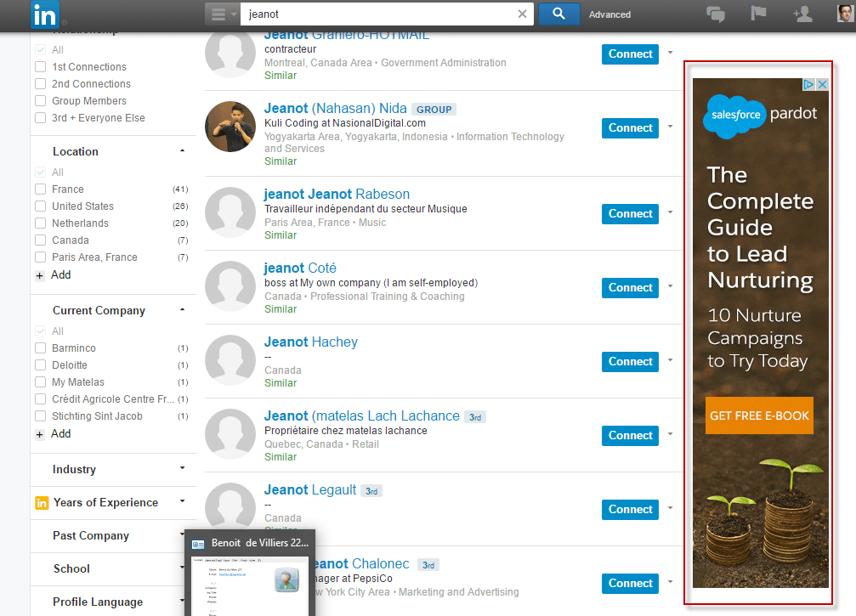This screenshot has height=616, width=856.
Task: Click the GET FREE E-BOOK ad button
Action: 759,415
